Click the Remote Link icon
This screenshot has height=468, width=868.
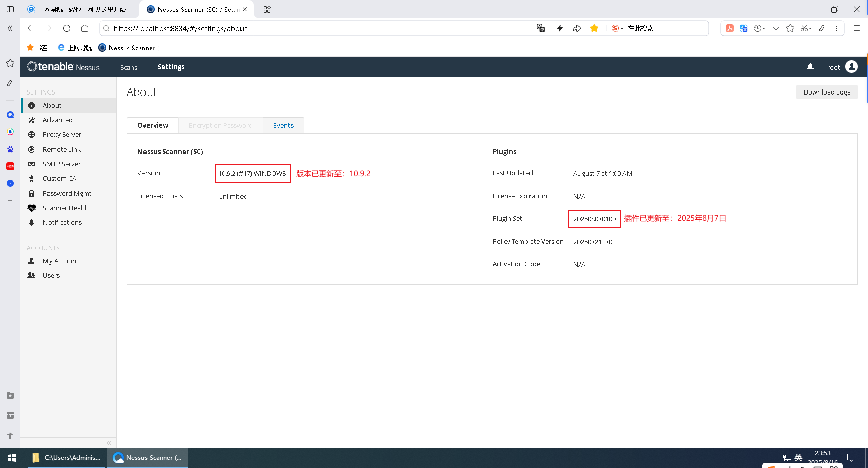pyautogui.click(x=31, y=150)
